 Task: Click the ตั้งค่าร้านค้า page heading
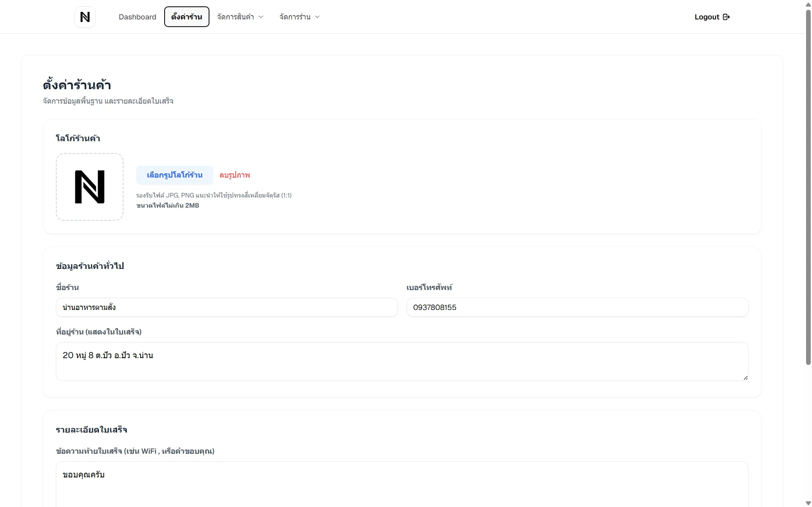tap(77, 85)
